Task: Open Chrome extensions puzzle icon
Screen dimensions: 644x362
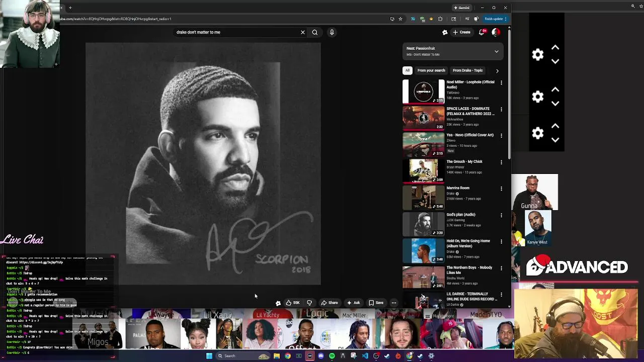Action: (440, 19)
